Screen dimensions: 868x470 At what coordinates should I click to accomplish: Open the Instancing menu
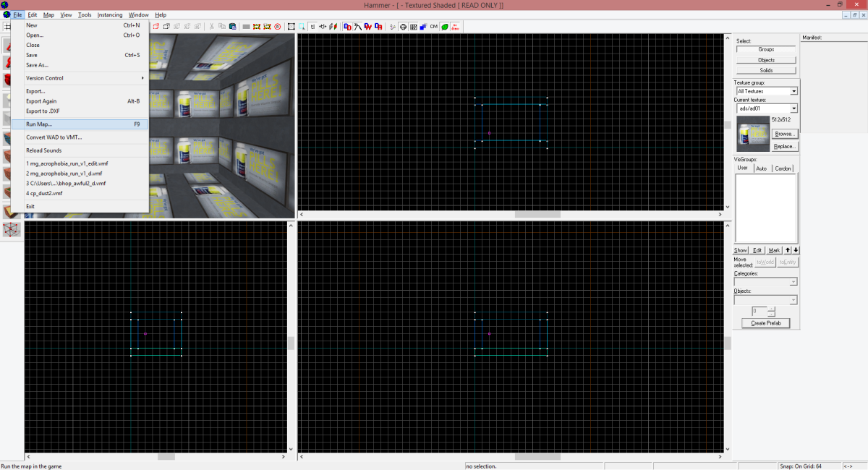(x=110, y=14)
